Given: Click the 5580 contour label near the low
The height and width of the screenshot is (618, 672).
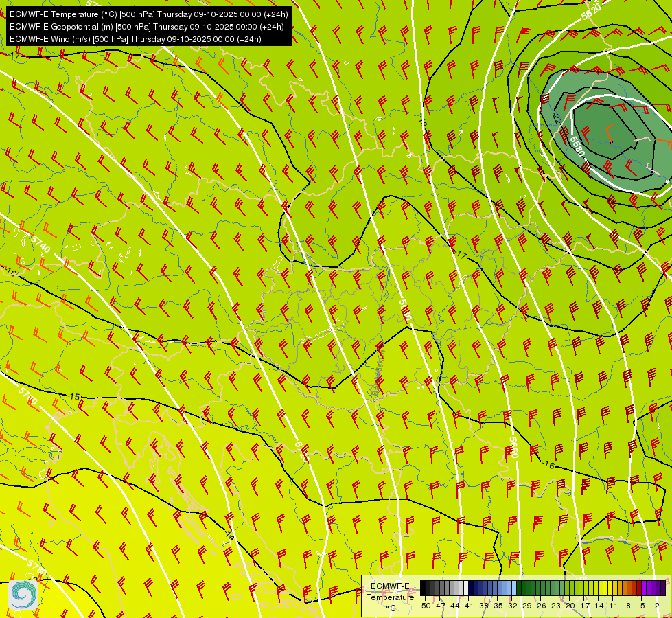Looking at the screenshot, I should pyautogui.click(x=577, y=147).
